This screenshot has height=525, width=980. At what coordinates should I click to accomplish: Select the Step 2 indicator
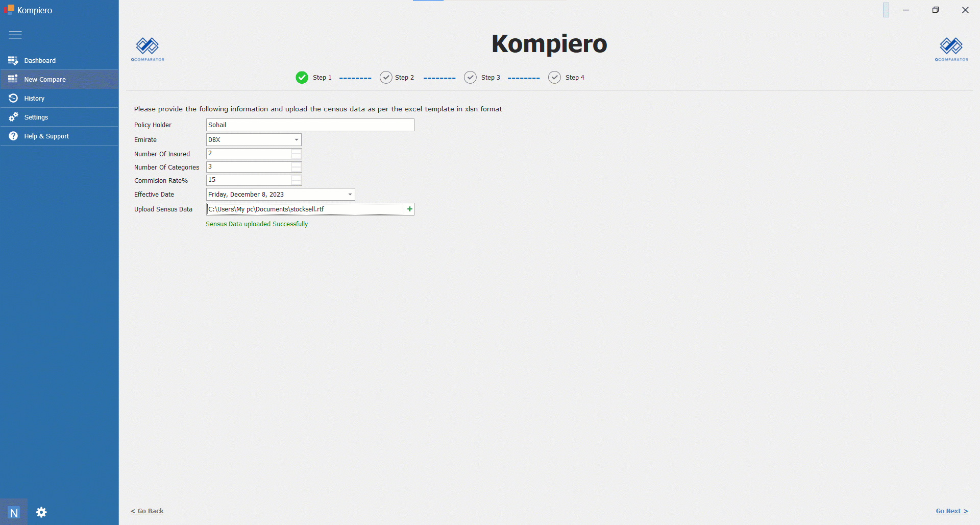click(x=386, y=77)
